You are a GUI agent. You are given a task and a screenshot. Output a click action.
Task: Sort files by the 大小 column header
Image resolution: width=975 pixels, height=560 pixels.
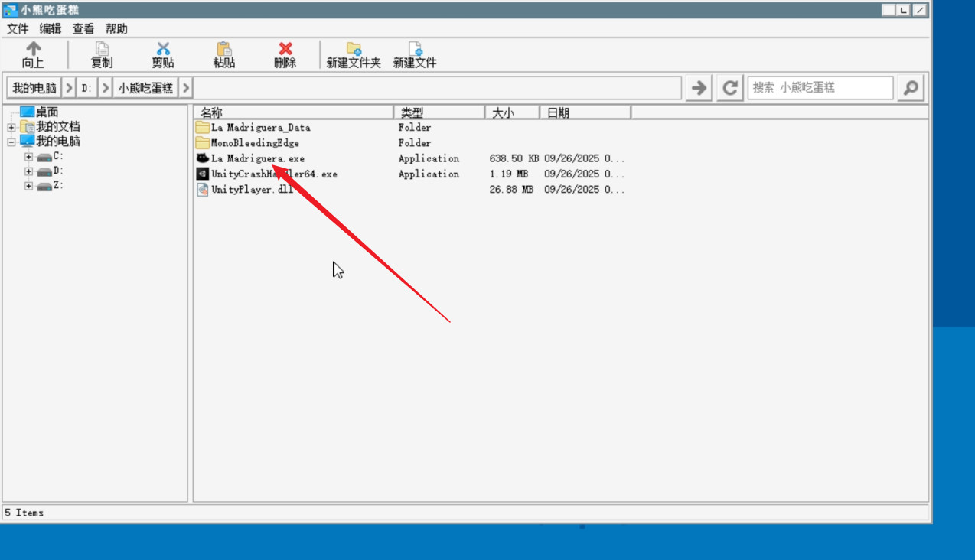511,113
